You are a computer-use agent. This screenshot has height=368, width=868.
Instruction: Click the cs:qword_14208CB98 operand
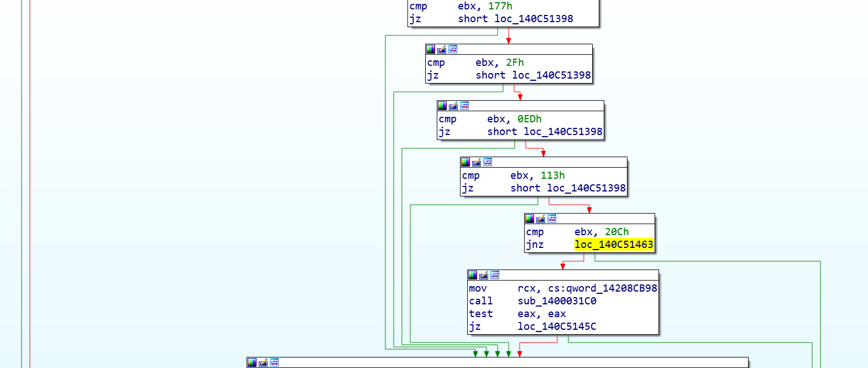603,288
